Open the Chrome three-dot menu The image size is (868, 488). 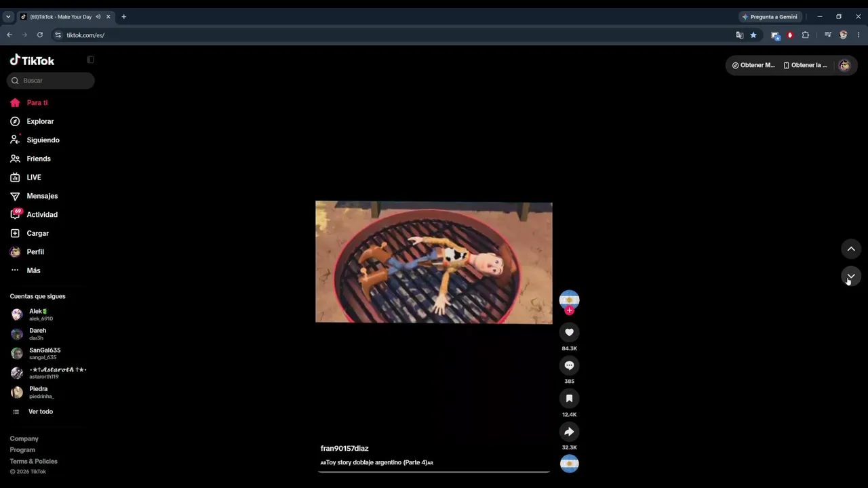click(859, 35)
